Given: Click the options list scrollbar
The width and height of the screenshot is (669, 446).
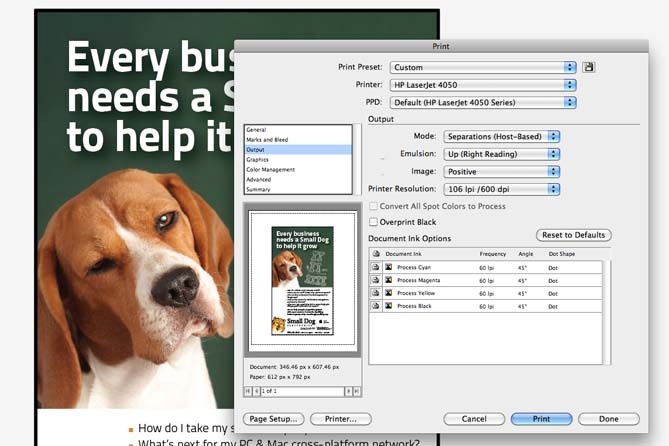Looking at the screenshot, I should (x=357, y=159).
